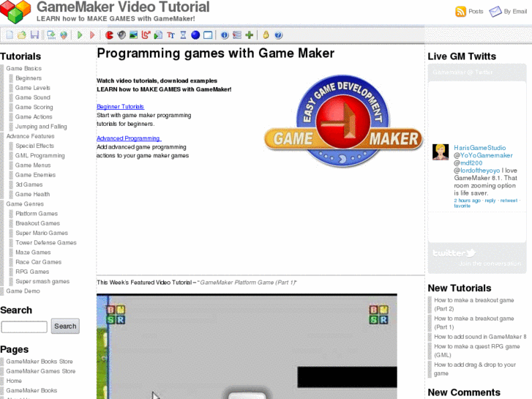Click the gold padlock toolbar icon
The width and height of the screenshot is (532, 399).
(x=266, y=35)
